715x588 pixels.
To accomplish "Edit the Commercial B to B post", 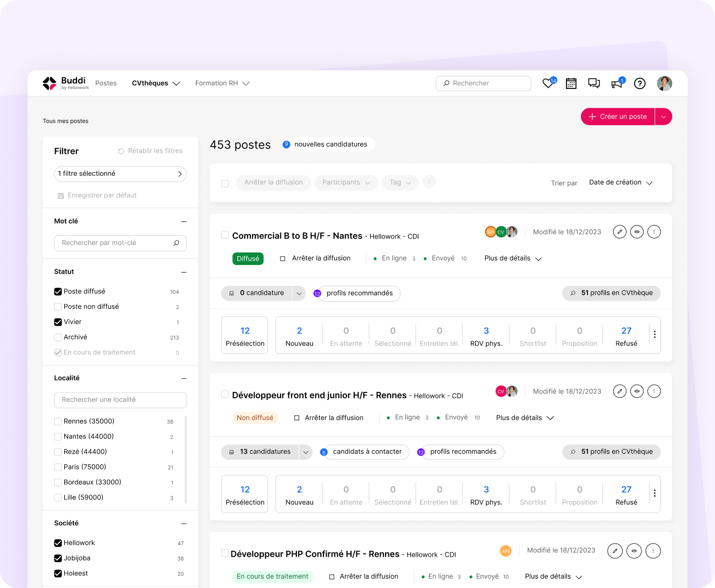I will tap(620, 232).
